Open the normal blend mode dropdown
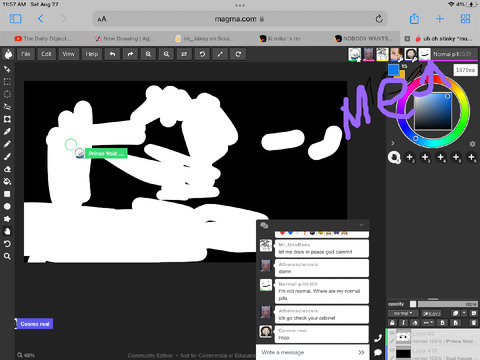 point(403,313)
